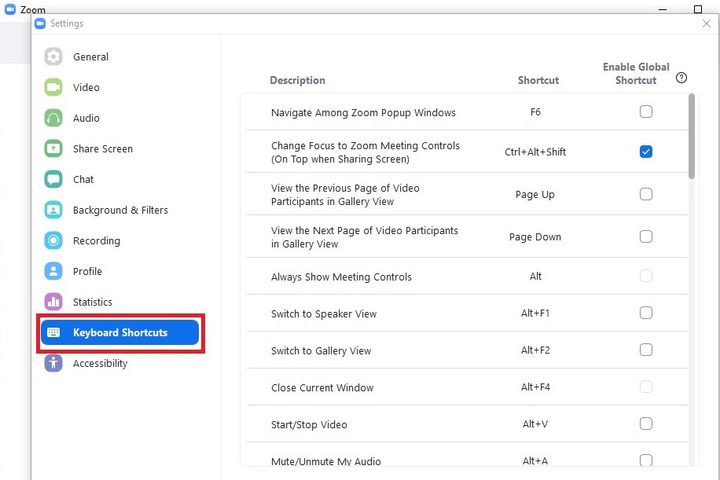
Task: Open the Video settings tab
Action: click(120, 87)
